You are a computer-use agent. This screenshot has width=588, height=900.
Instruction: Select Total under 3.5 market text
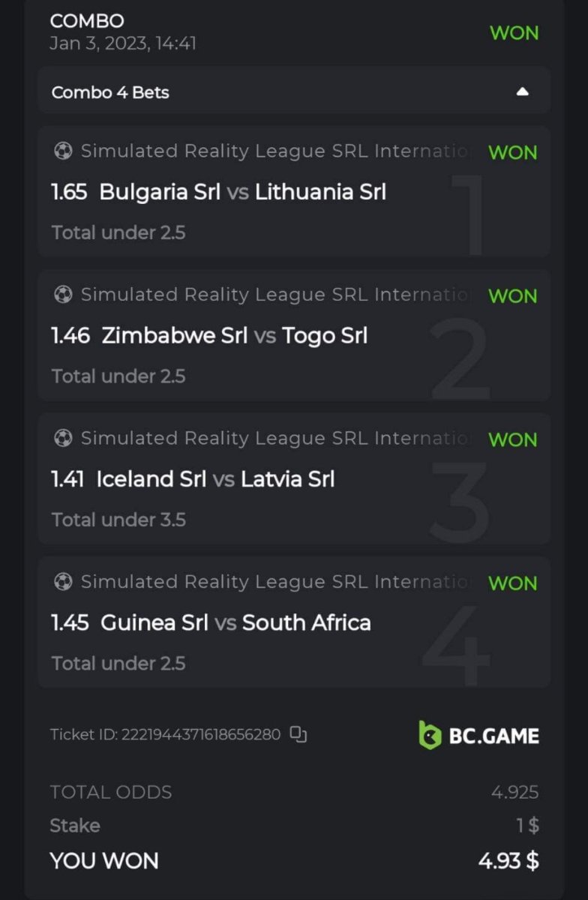118,520
